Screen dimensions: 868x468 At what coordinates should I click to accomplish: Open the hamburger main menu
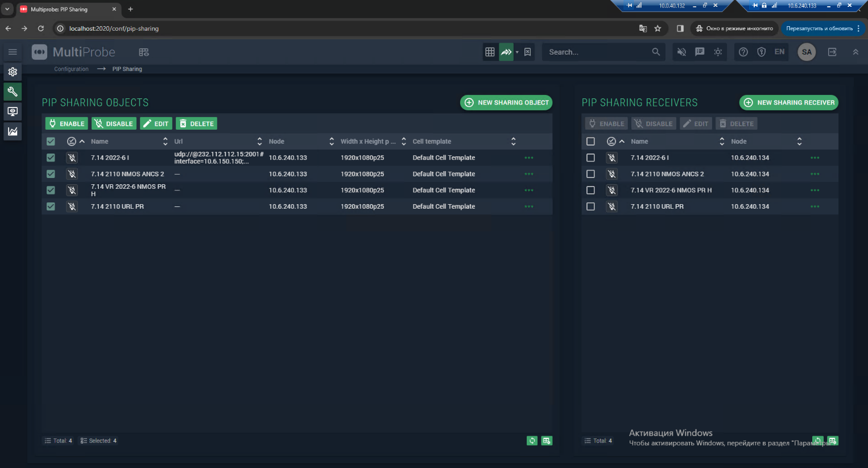tap(13, 52)
